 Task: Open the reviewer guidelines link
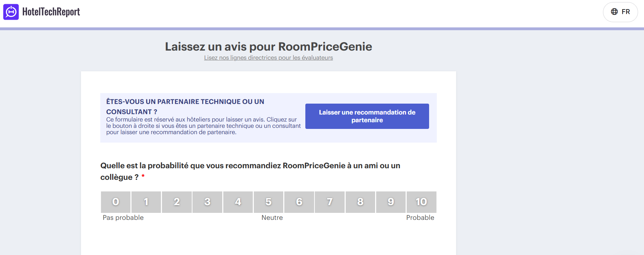[x=269, y=58]
